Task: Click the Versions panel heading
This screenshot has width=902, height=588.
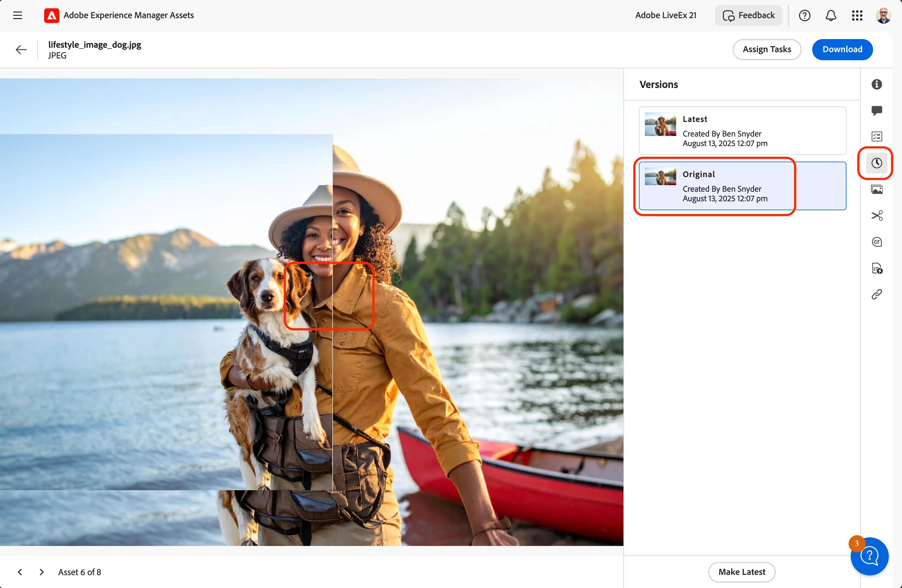Action: point(659,84)
